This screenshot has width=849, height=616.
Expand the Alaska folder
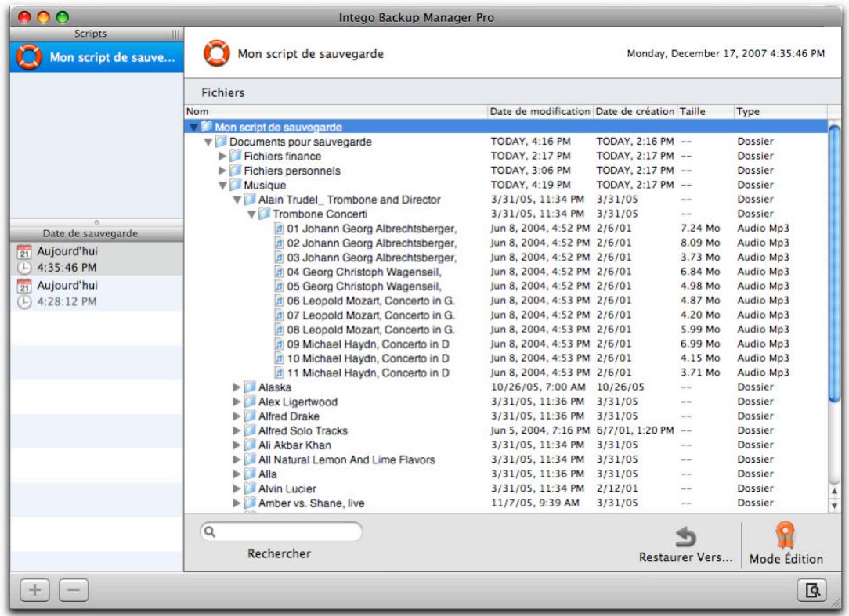click(237, 387)
